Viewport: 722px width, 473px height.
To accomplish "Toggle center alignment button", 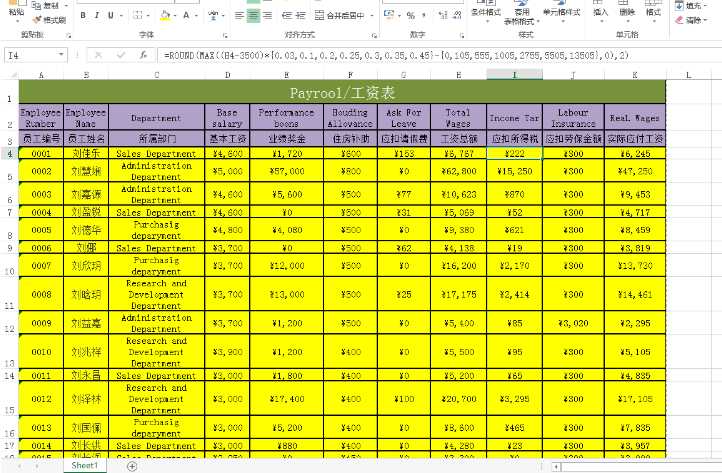I will 253,16.
